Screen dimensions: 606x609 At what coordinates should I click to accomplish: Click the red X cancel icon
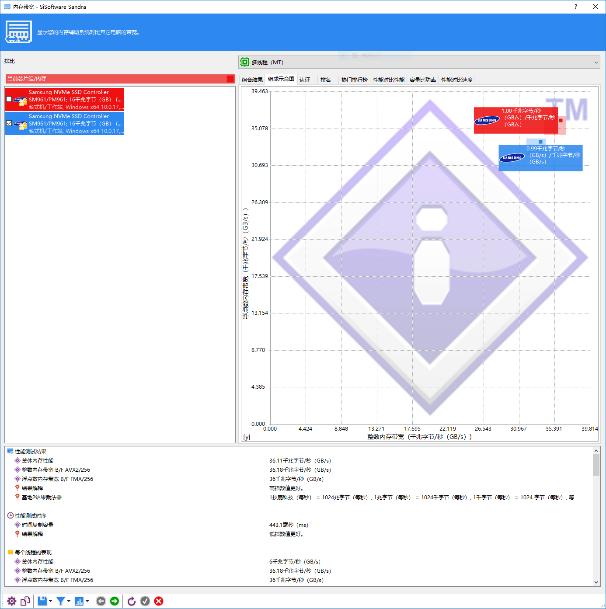point(158,601)
